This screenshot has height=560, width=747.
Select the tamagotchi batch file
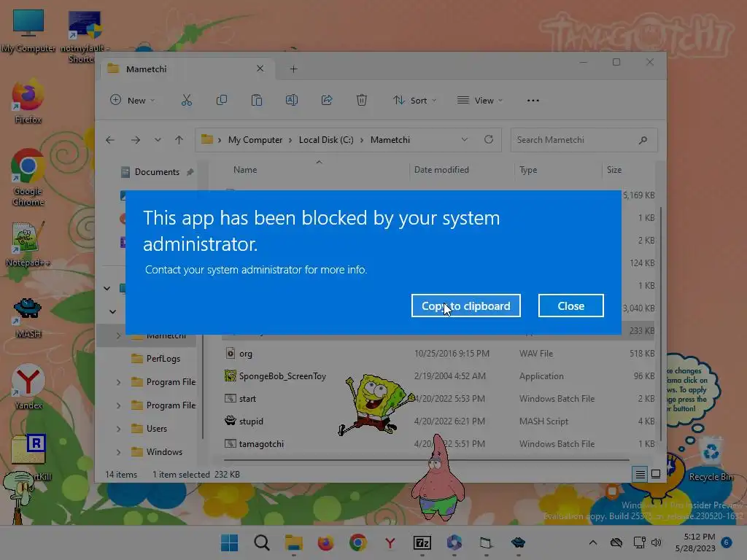click(438, 444)
